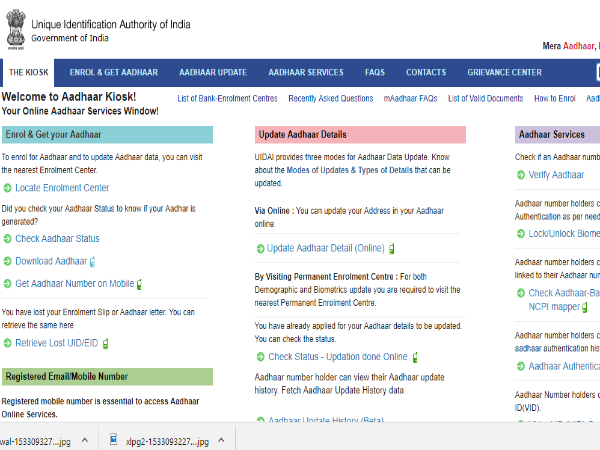The width and height of the screenshot is (600, 450).
Task: Click the Government of India emblem logo
Action: click(x=15, y=29)
